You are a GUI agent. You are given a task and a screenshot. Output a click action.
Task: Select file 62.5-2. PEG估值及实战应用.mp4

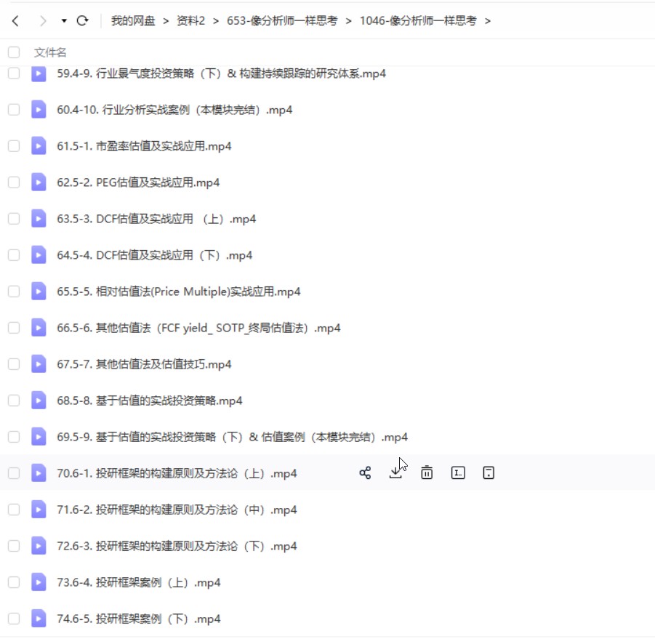coord(138,182)
